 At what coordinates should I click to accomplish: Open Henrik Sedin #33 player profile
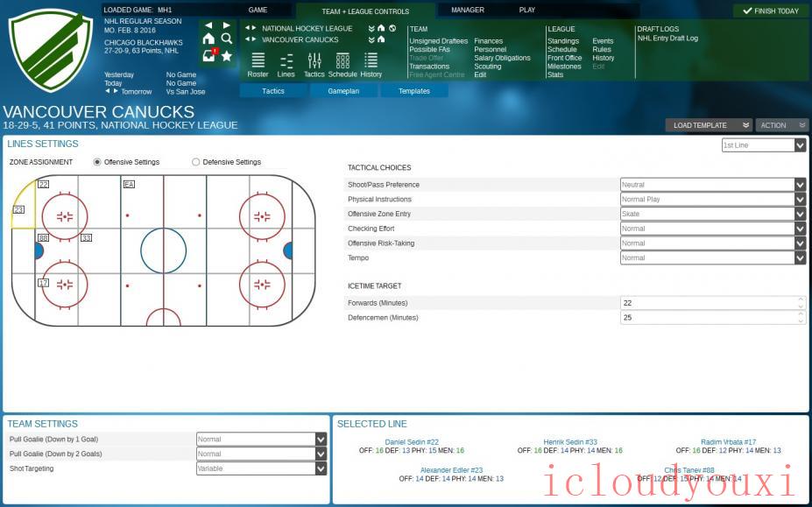pyautogui.click(x=570, y=442)
